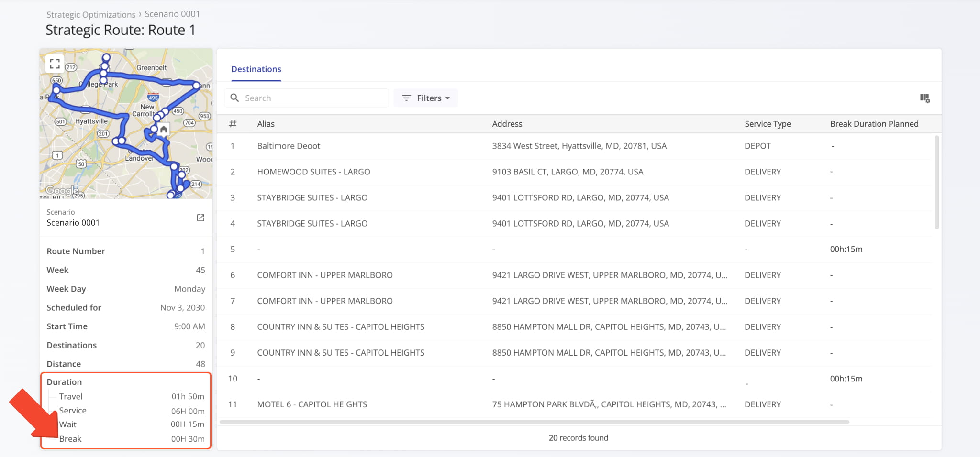
Task: Click the Distance 48 row
Action: (x=126, y=364)
